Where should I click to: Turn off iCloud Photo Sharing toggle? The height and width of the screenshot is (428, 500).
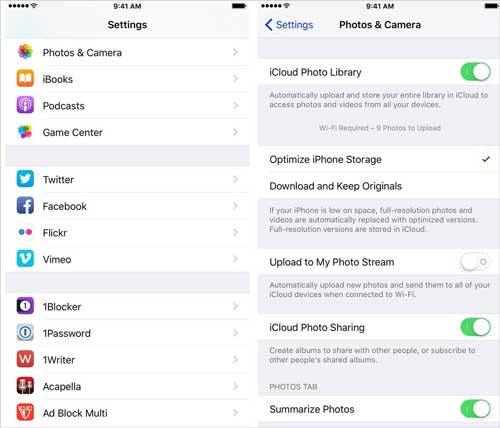click(x=475, y=327)
